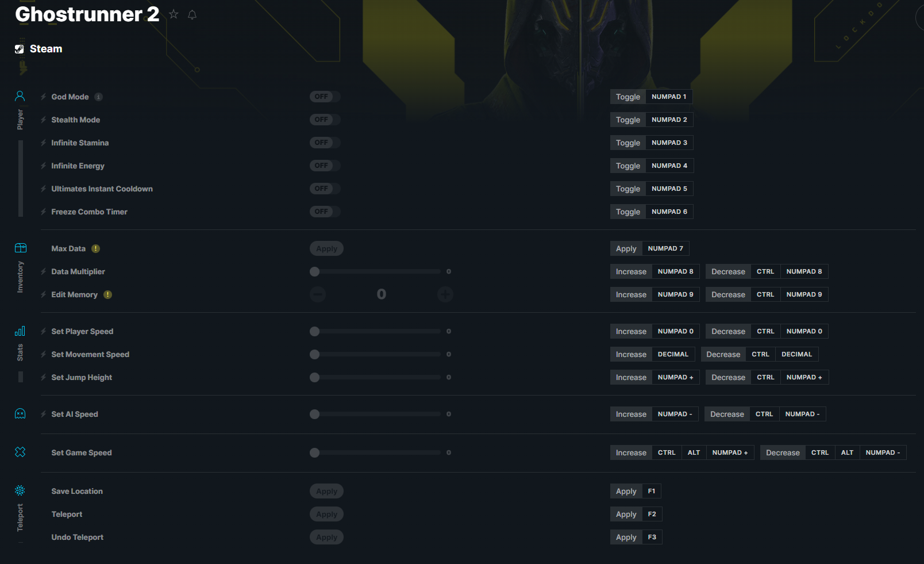Click the Max Data warning icon

tap(96, 249)
